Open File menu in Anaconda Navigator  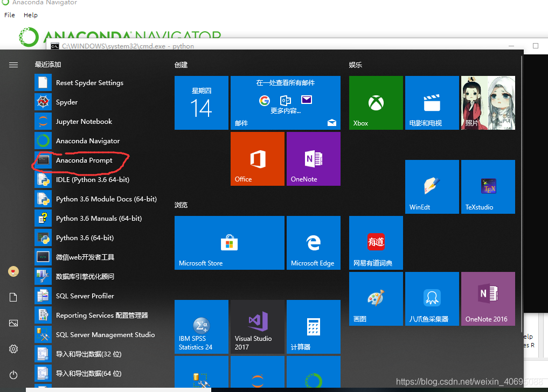click(10, 15)
